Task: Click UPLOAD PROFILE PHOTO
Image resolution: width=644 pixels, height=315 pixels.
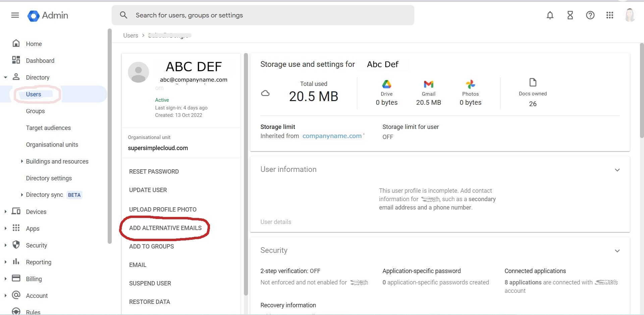Action: (x=163, y=209)
